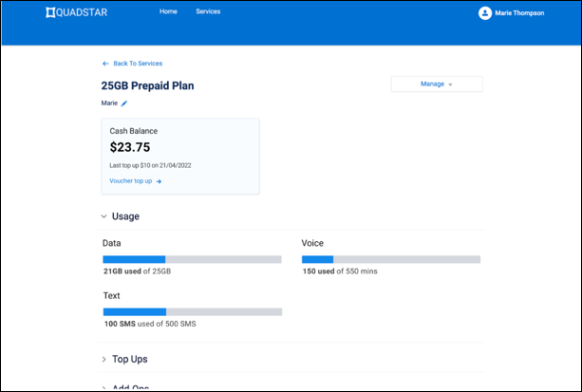Click the 25GB Prepaid Plan heading
The image size is (582, 392).
click(147, 85)
